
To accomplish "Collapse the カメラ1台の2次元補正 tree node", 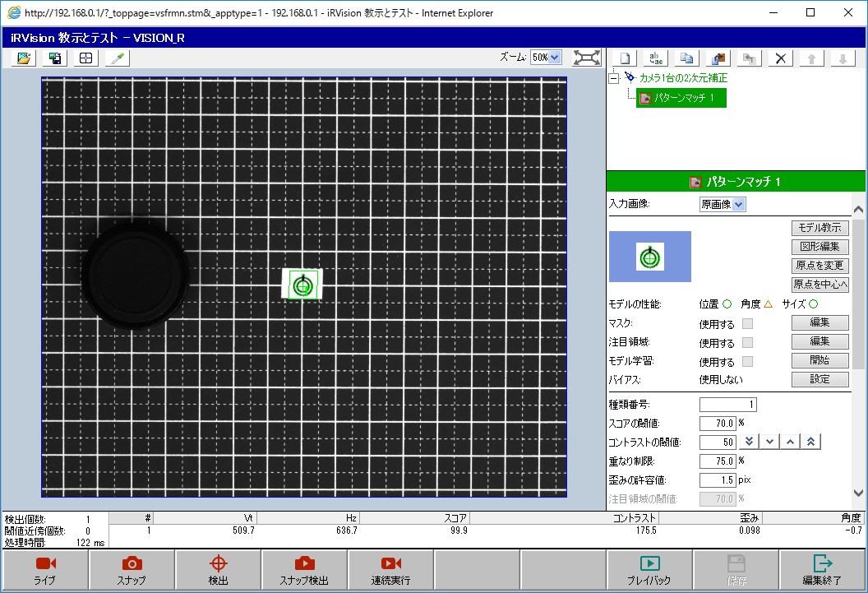I will pos(613,77).
